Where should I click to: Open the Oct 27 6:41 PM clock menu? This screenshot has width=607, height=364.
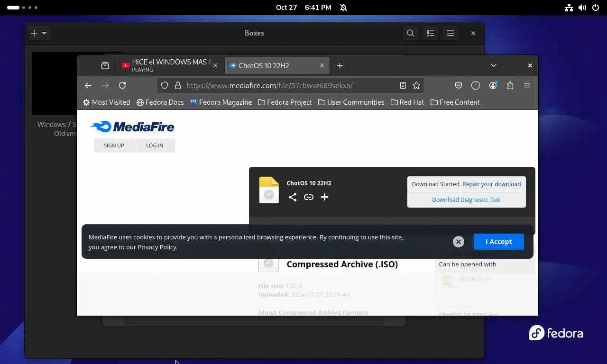pyautogui.click(x=303, y=8)
